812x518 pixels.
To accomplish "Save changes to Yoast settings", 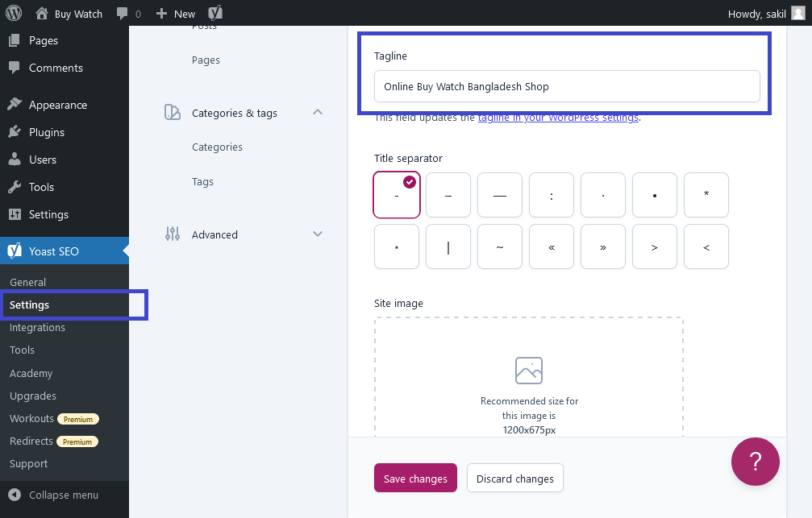I will [x=415, y=479].
